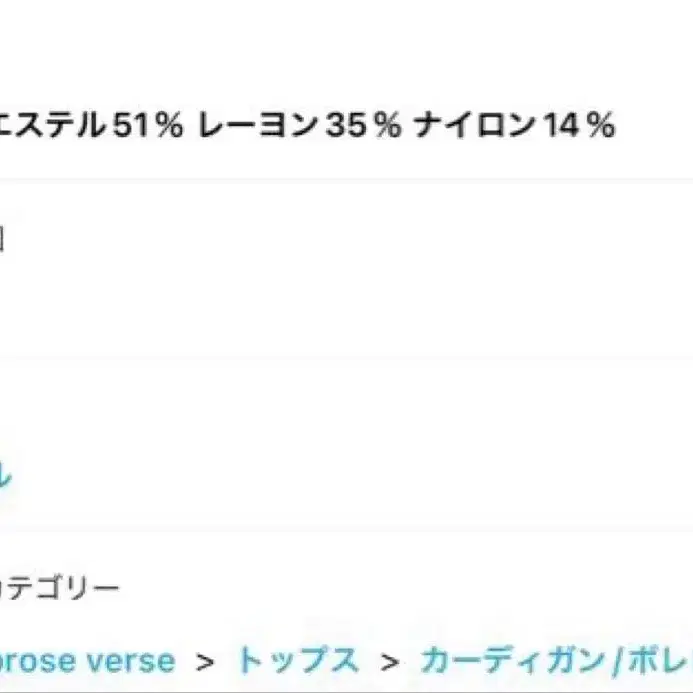Click the breadcrumb arrow after トップス
The image size is (693, 693).
(390, 662)
